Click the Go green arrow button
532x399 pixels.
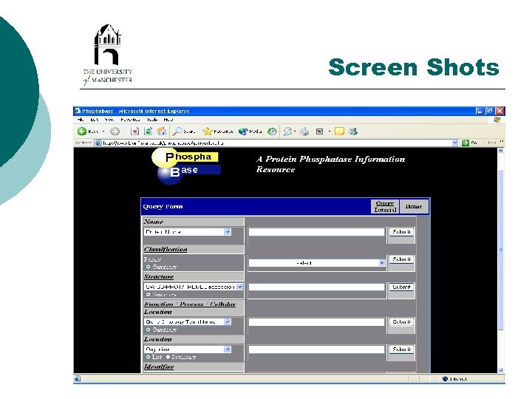coord(465,143)
